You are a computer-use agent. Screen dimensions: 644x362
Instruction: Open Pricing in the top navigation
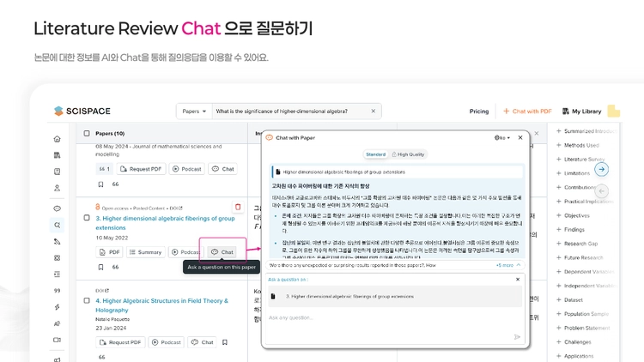tap(479, 112)
